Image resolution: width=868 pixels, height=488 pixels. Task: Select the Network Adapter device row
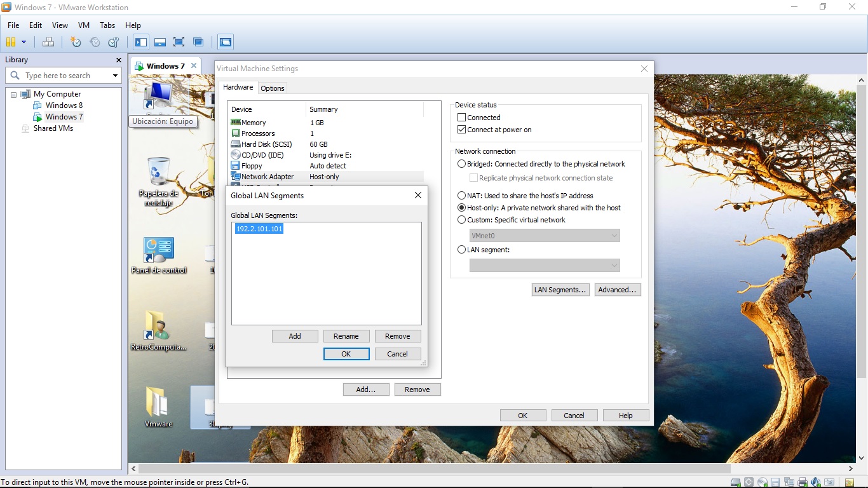pyautogui.click(x=327, y=177)
